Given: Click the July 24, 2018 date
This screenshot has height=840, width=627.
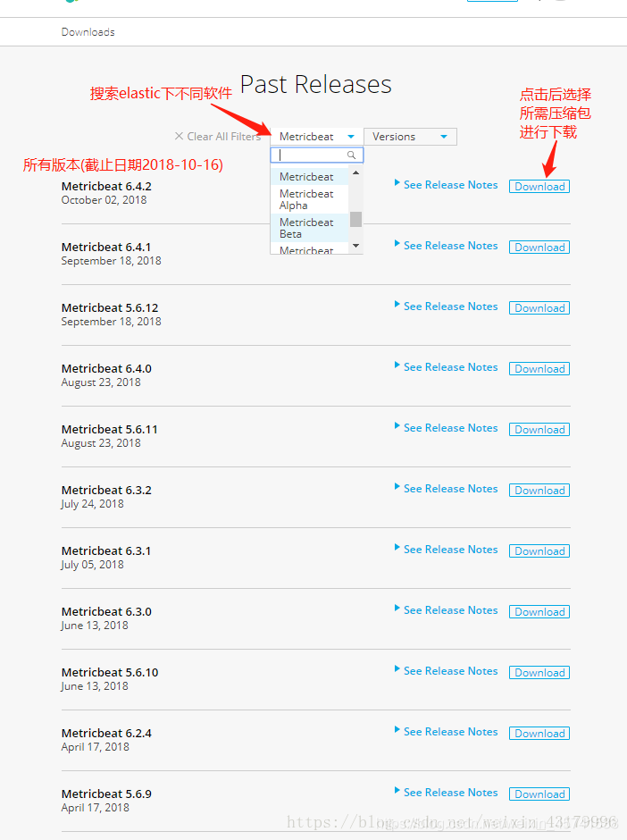Looking at the screenshot, I should (93, 504).
